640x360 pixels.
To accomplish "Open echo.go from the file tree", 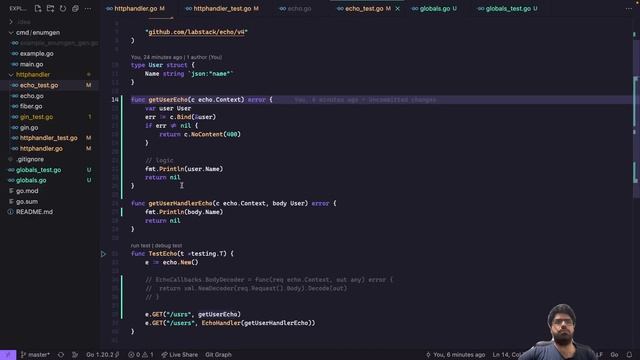I will [31, 96].
